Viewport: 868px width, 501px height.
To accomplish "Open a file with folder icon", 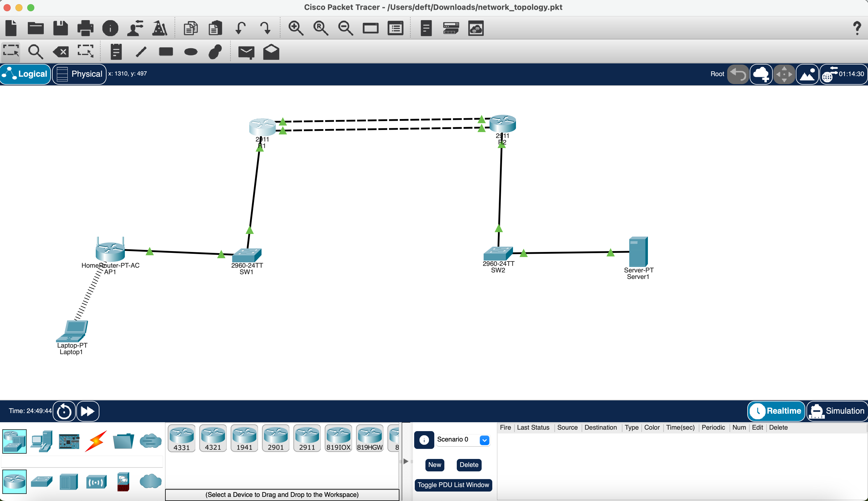I will [x=36, y=28].
